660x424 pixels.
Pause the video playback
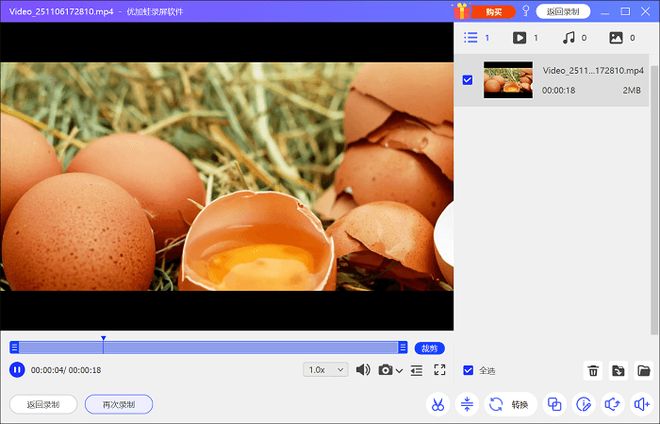(x=16, y=370)
